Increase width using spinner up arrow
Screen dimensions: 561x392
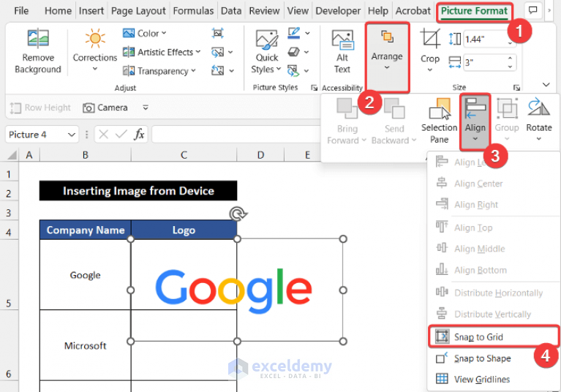[x=511, y=59]
